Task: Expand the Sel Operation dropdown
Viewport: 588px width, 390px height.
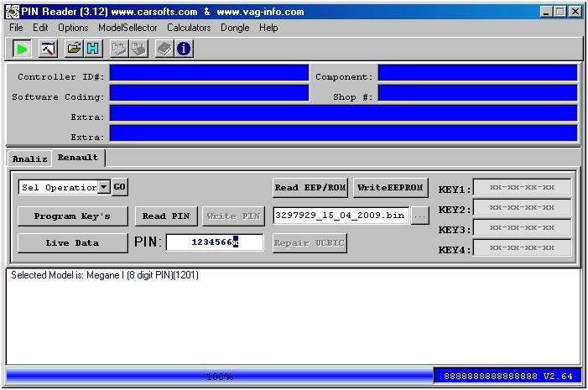Action: pyautogui.click(x=104, y=187)
